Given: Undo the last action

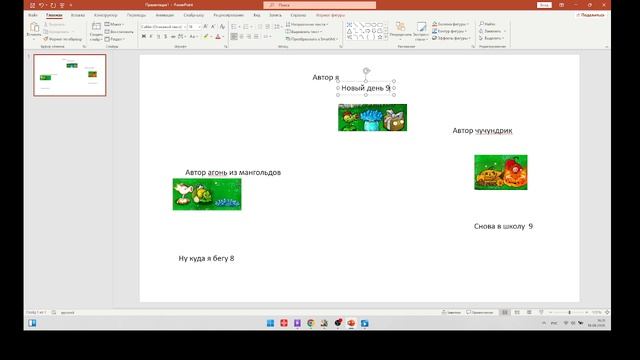Looking at the screenshot, I should tap(42, 5).
